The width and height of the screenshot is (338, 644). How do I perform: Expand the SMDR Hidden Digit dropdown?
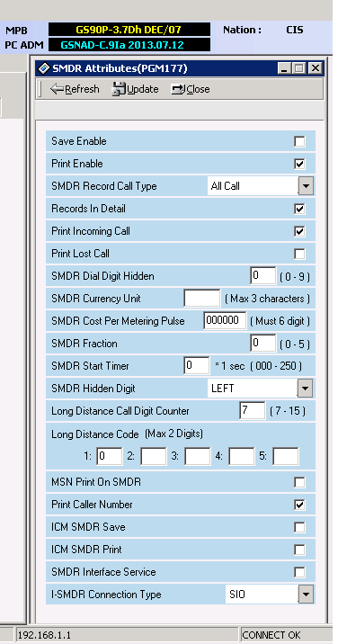(305, 389)
